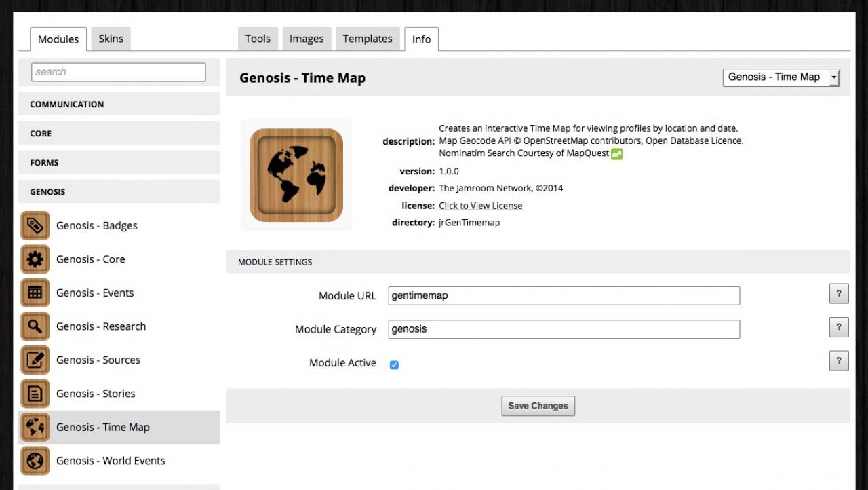Open the Click to View License link
This screenshot has height=490, width=868.
click(480, 206)
